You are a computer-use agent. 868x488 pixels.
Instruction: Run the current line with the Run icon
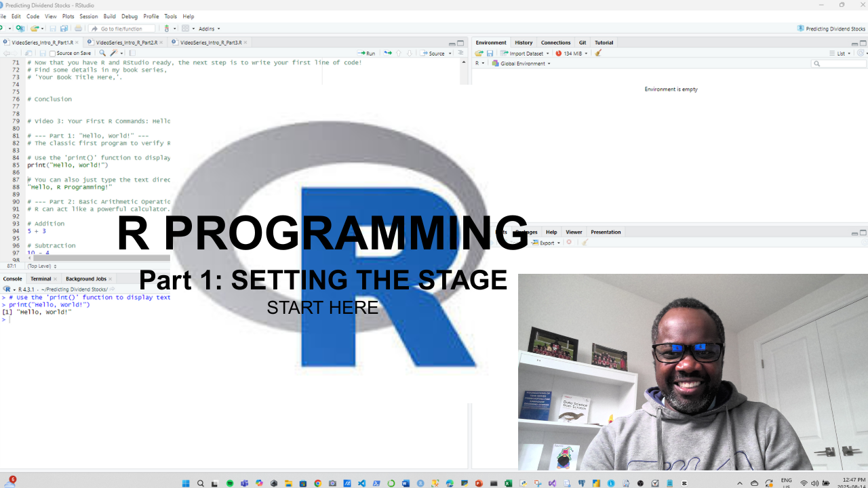pyautogui.click(x=367, y=53)
